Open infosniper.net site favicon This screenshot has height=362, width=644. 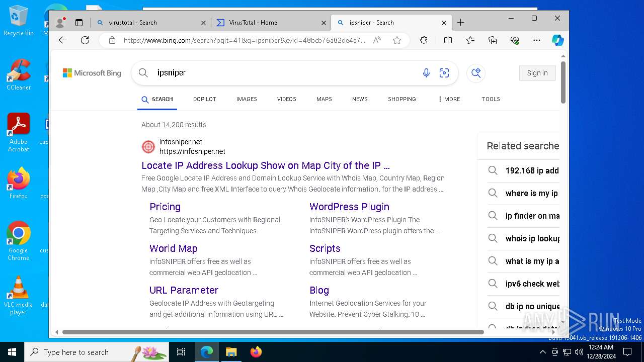tap(148, 147)
